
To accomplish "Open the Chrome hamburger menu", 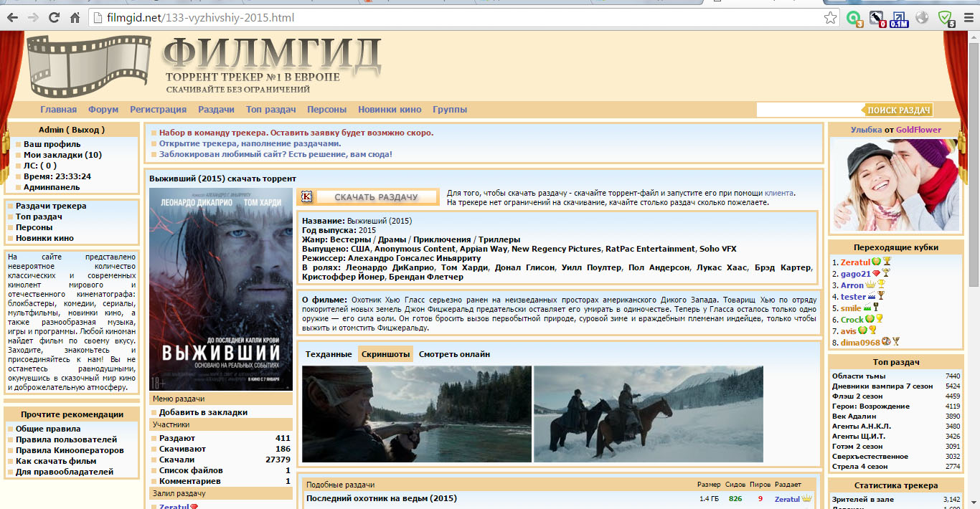I will point(968,18).
